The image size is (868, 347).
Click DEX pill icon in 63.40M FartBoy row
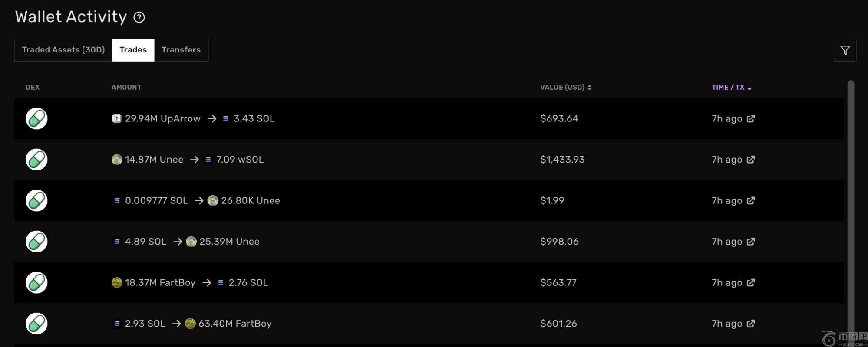coord(36,324)
